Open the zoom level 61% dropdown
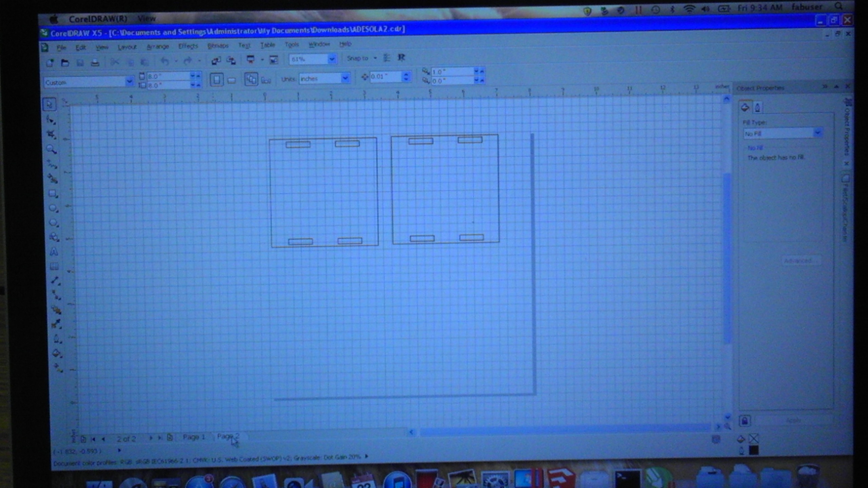Screen dimensions: 868x488 [x=332, y=59]
